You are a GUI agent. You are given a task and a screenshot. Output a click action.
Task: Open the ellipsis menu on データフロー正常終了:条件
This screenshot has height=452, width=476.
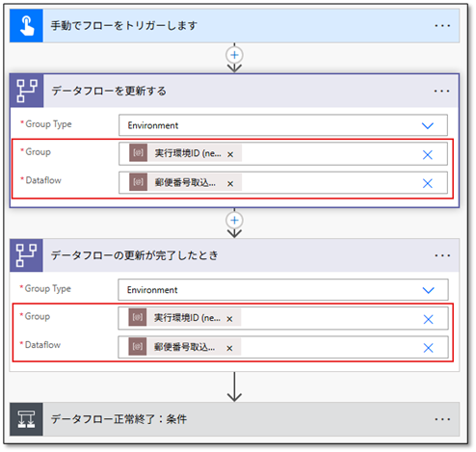point(442,419)
